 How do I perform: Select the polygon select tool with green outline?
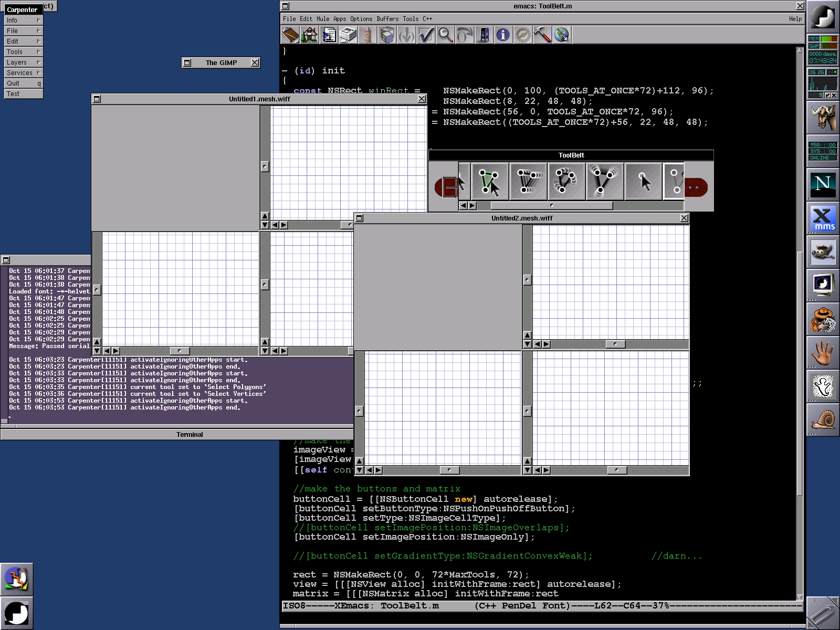[489, 181]
